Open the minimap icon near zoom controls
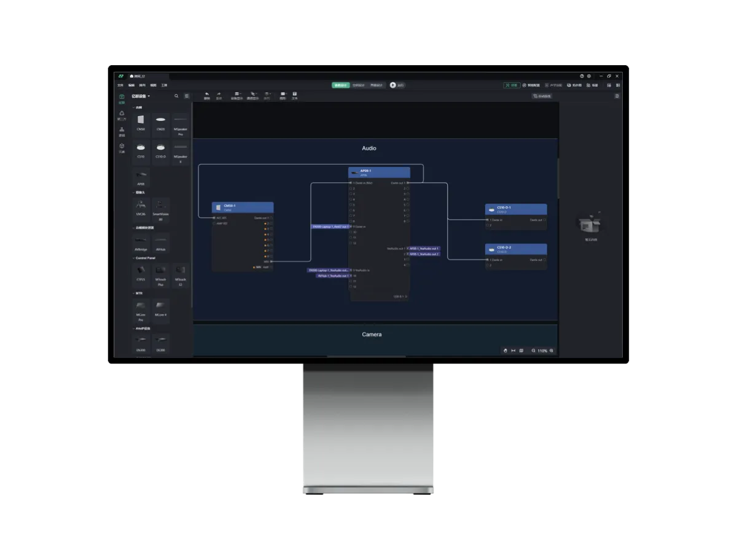The image size is (737, 560). point(521,351)
